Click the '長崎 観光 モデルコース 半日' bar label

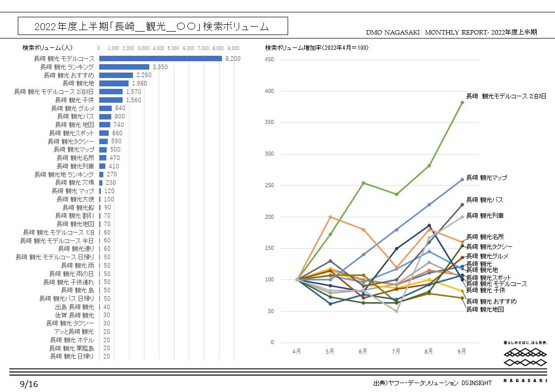57,240
